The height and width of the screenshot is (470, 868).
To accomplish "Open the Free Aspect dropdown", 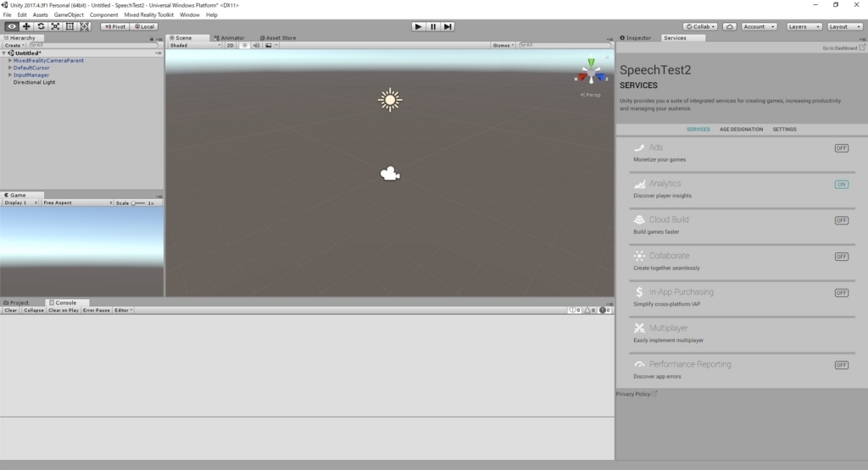I will (x=77, y=203).
